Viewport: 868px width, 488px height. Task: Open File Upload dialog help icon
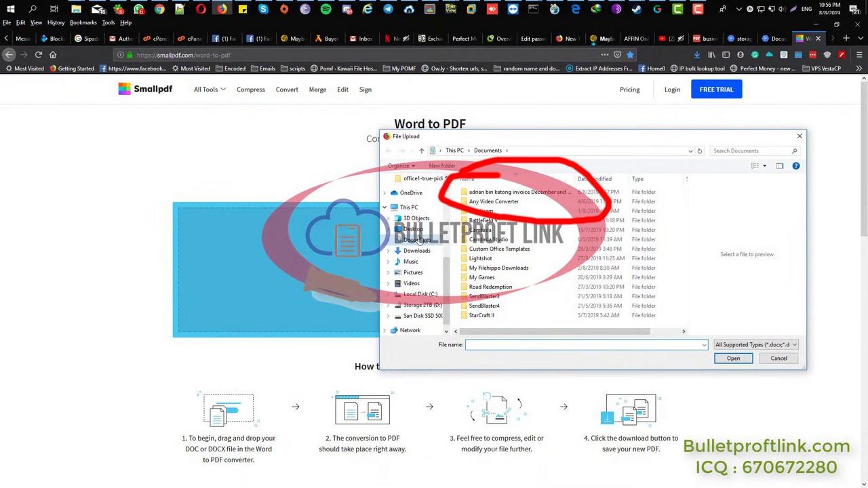tap(796, 165)
